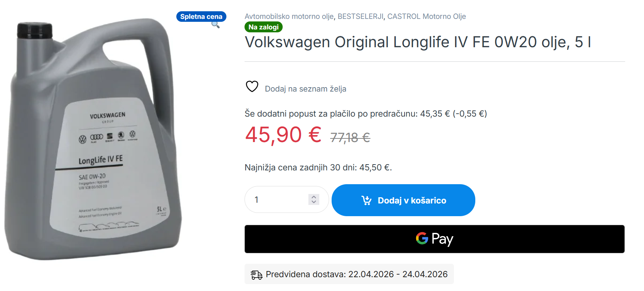Viewport: 644px width, 291px height.
Task: Click the Dodaj na seznam želja link
Action: 305,89
